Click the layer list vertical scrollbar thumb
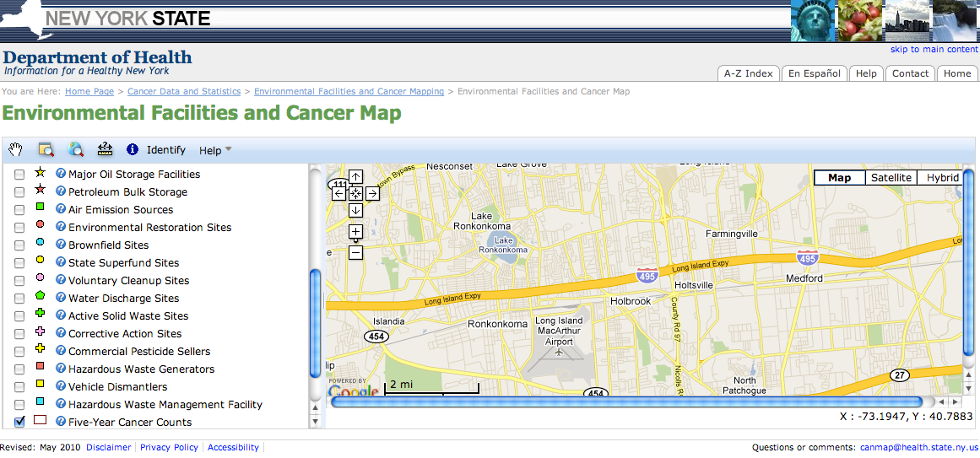Screen dimensions: 980x458 tap(315, 322)
